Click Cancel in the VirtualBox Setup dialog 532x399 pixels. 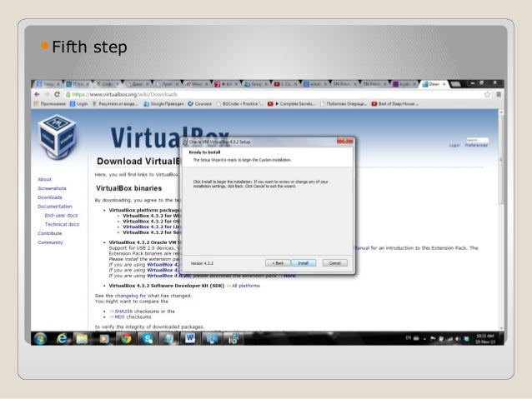pyautogui.click(x=335, y=263)
